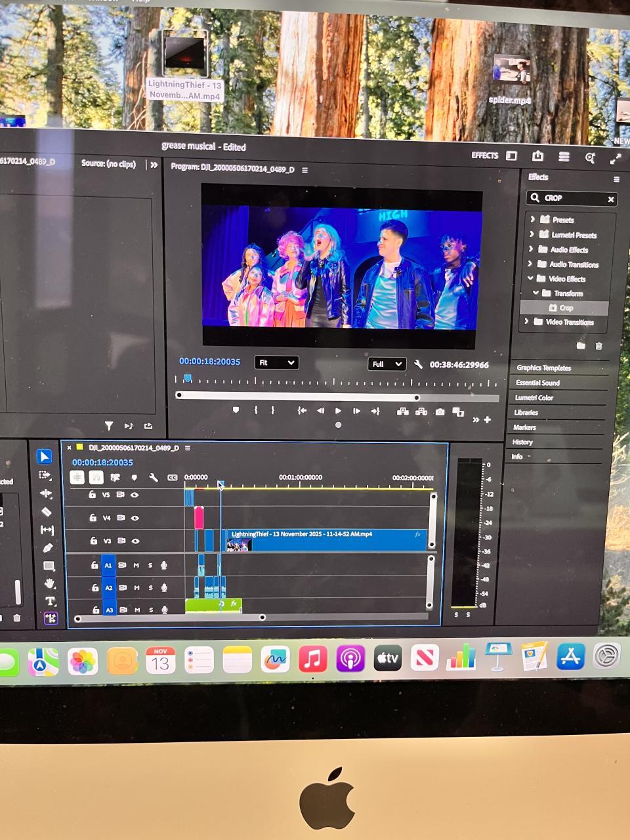Open the History panel
The width and height of the screenshot is (630, 840).
click(522, 442)
